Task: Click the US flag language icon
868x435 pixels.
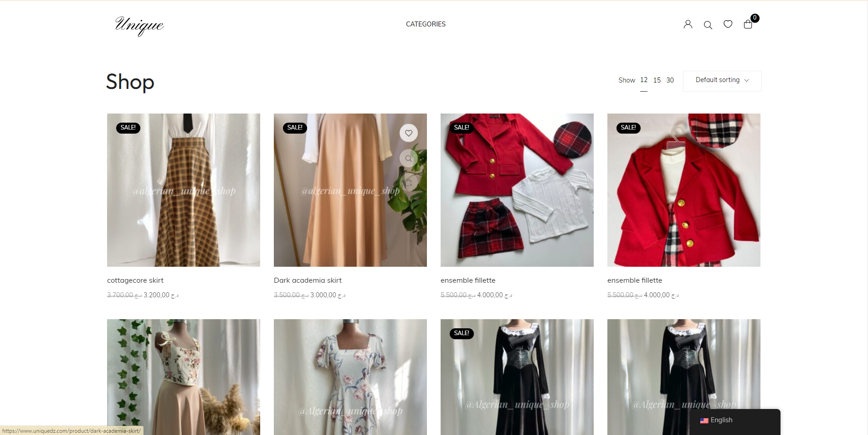Action: (x=704, y=420)
